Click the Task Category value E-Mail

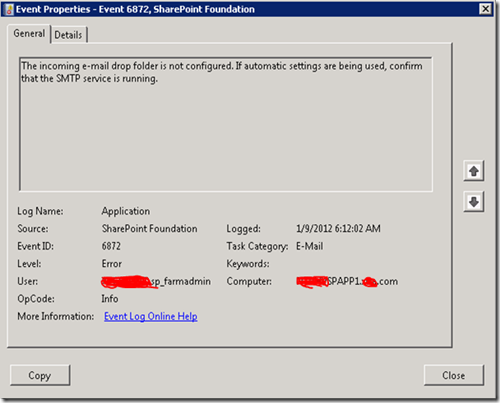pyautogui.click(x=310, y=246)
